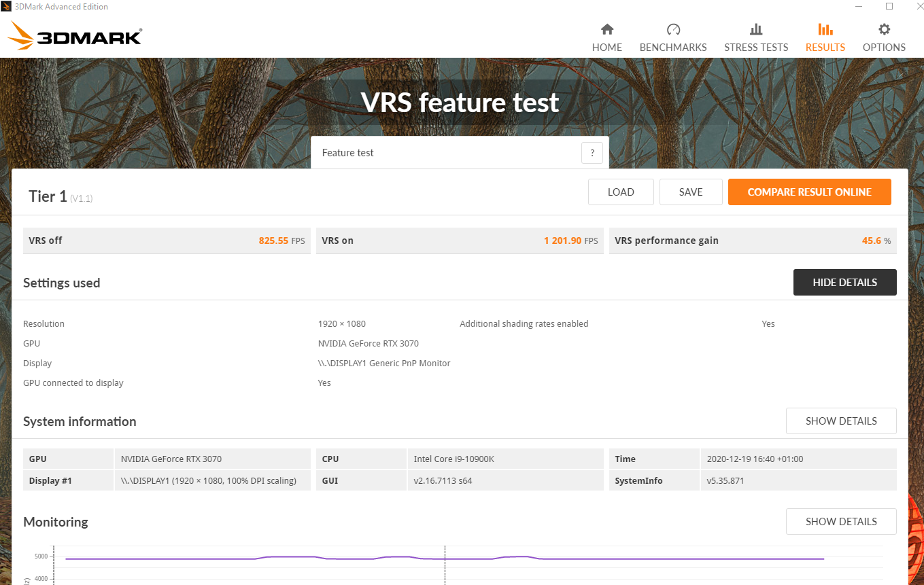Open the Stress Tests bar icon
Screen dimensions: 924x585
756,29
